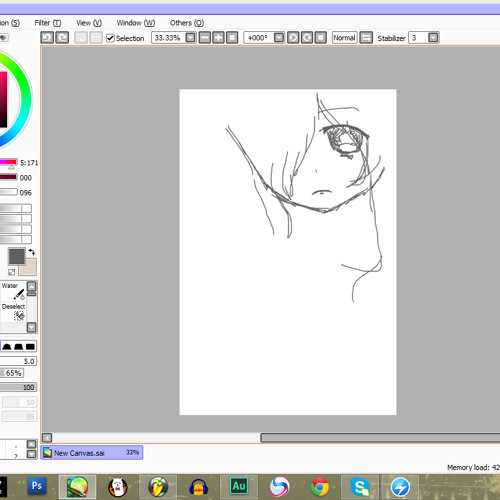The image size is (500, 500).
Task: Open the View menu
Action: tap(89, 23)
